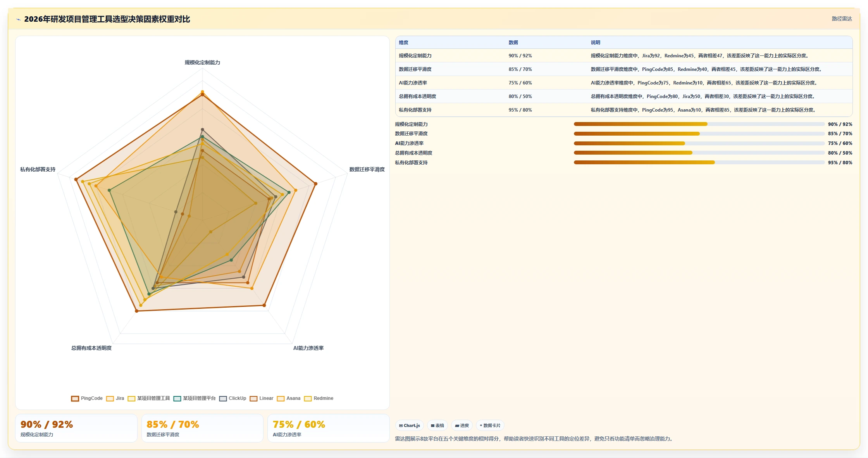The width and height of the screenshot is (868, 458).
Task: Click the chart title 2026年研发项目管理工具选型决策因素权重对比
Action: (x=107, y=19)
